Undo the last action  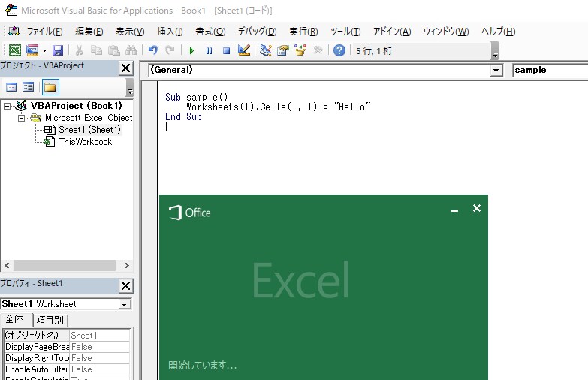pyautogui.click(x=153, y=50)
